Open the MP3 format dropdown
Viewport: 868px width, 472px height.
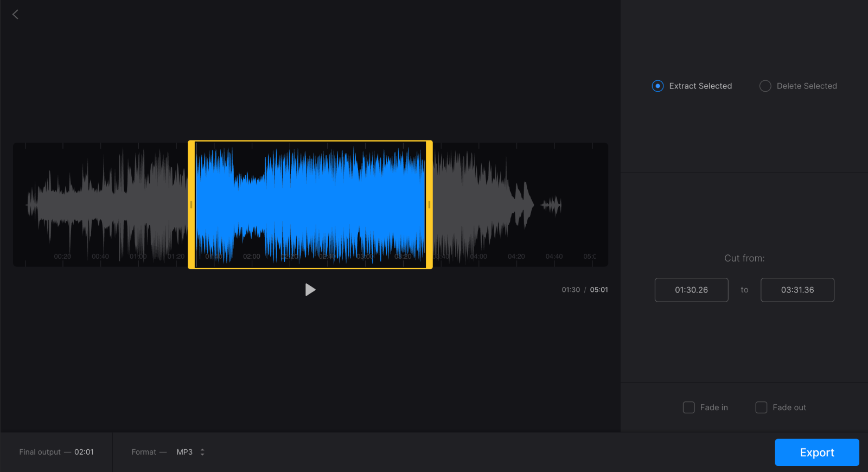click(x=190, y=452)
